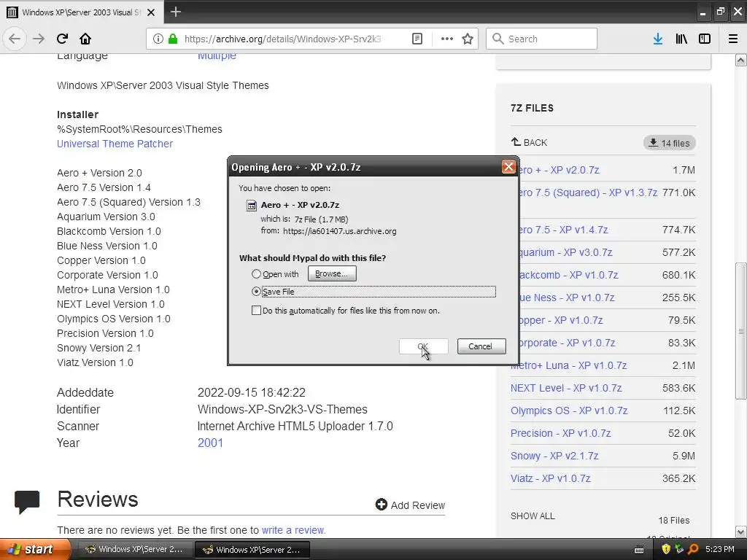Go forward using the browser Forward arrow
This screenshot has height=560, width=747.
pyautogui.click(x=39, y=39)
